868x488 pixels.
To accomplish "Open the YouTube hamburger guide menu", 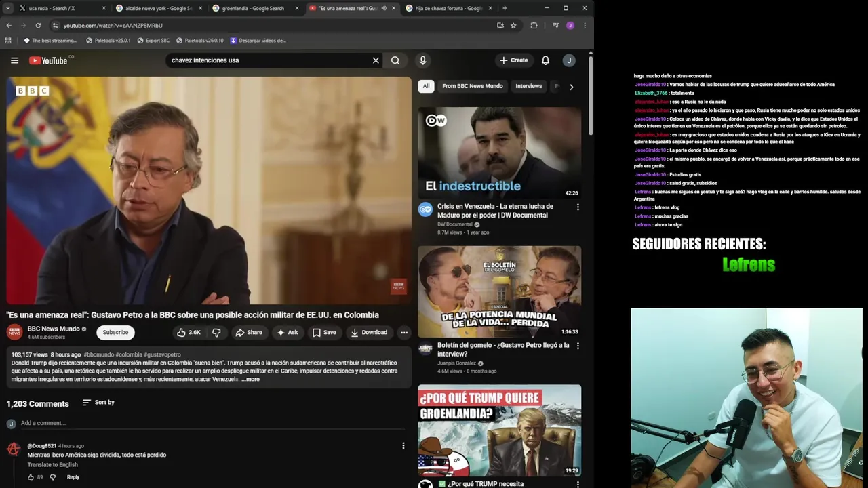I will click(x=14, y=60).
